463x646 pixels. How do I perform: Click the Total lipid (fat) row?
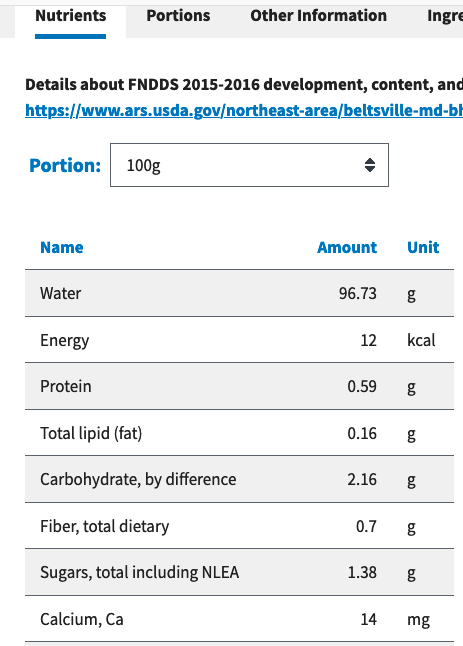(239, 433)
